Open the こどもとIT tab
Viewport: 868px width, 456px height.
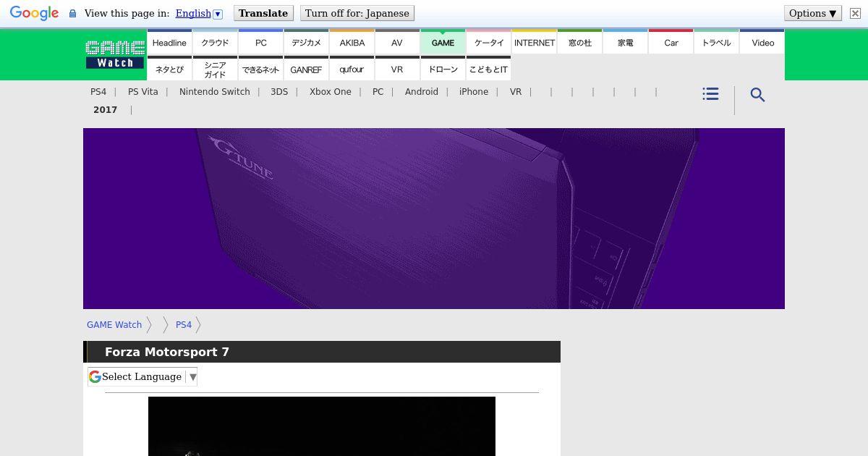pyautogui.click(x=488, y=69)
